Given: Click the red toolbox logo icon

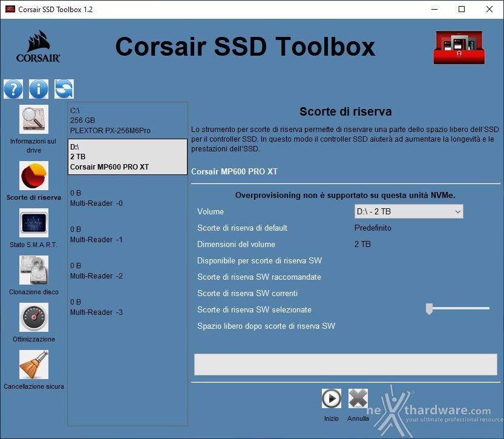Looking at the screenshot, I should point(459,48).
